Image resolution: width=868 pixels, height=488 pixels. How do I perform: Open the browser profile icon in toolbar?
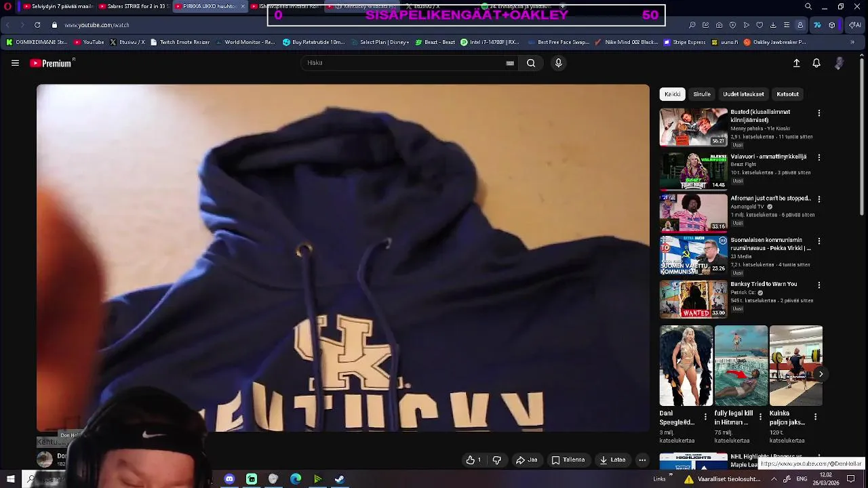pos(800,25)
